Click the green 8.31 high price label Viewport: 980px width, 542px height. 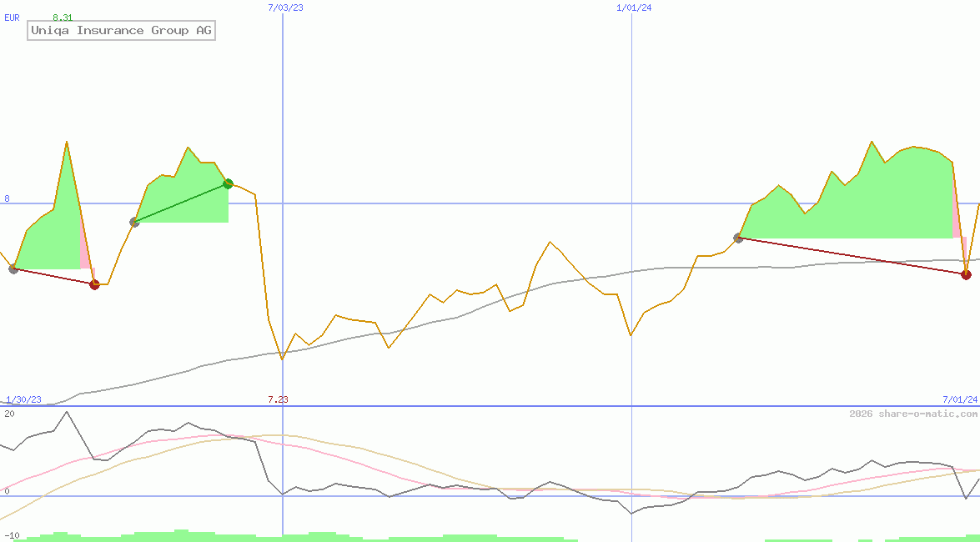pos(62,18)
